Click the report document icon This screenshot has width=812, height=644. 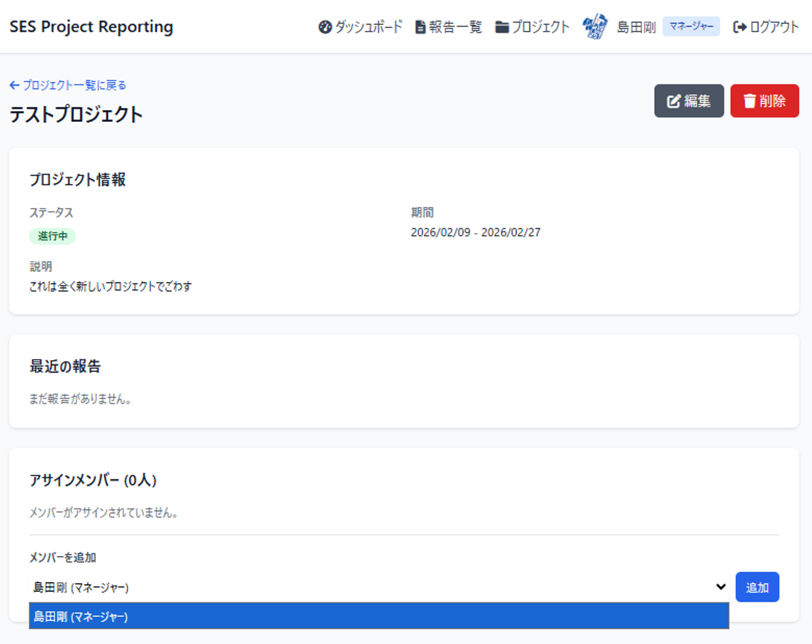point(420,27)
